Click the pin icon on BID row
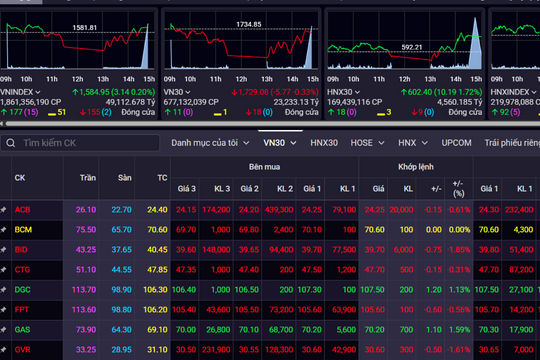 click(3, 249)
